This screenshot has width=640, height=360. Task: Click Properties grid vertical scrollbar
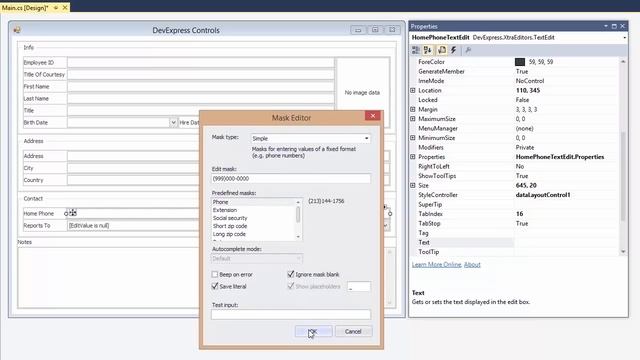623,156
